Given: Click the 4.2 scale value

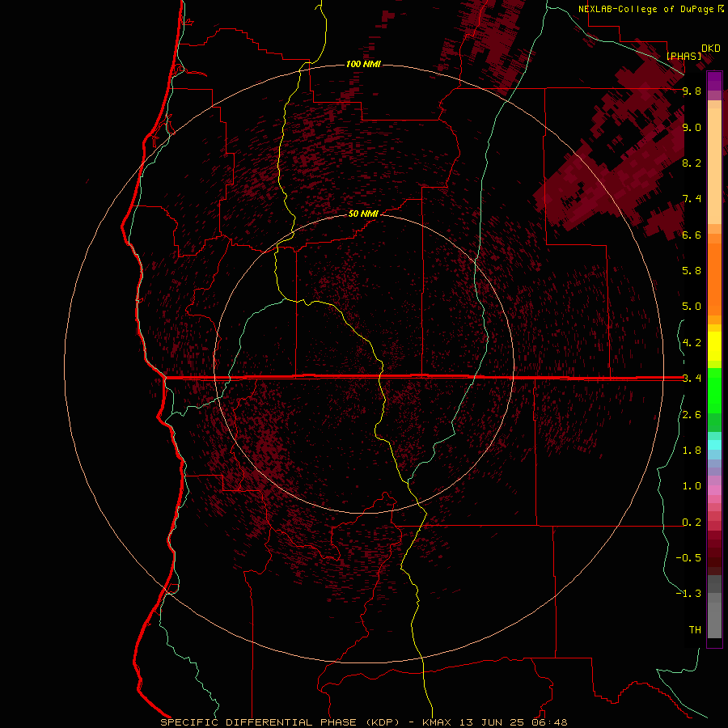Looking at the screenshot, I should [x=692, y=343].
